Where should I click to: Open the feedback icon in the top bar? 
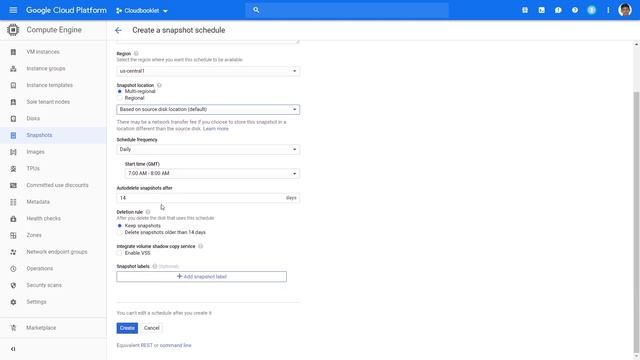pos(558,10)
